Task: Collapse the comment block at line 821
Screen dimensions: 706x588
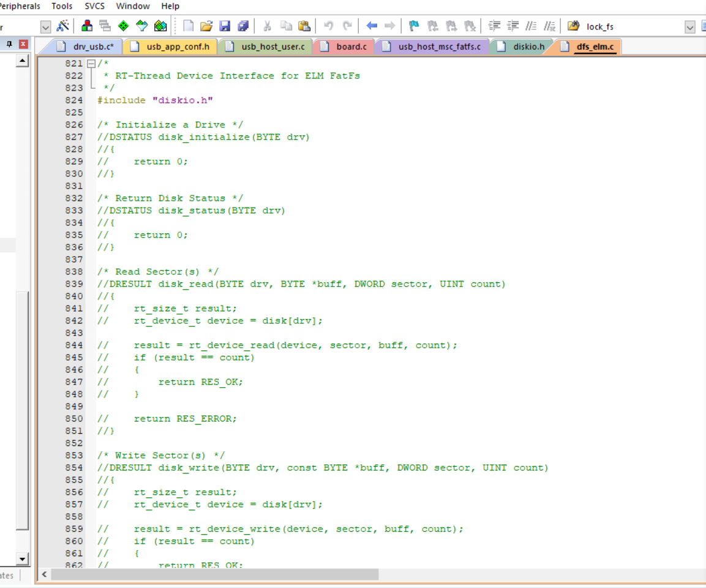Action: (x=91, y=64)
